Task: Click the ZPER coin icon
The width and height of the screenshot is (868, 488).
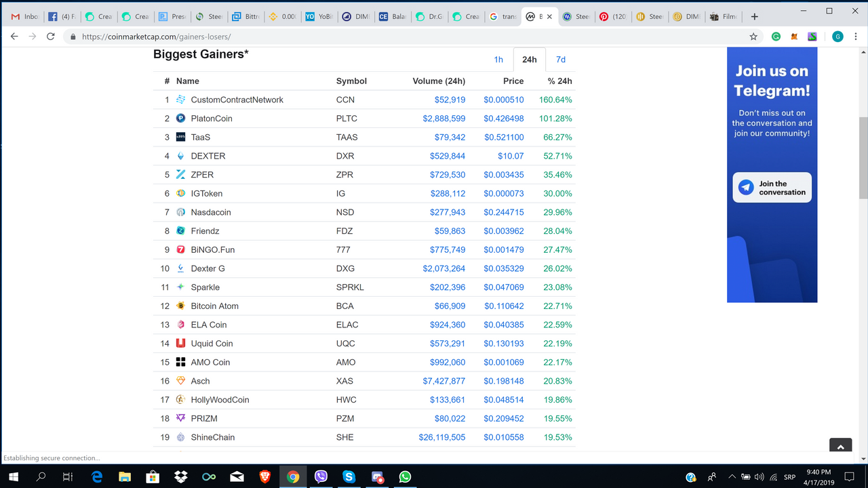Action: tap(181, 175)
